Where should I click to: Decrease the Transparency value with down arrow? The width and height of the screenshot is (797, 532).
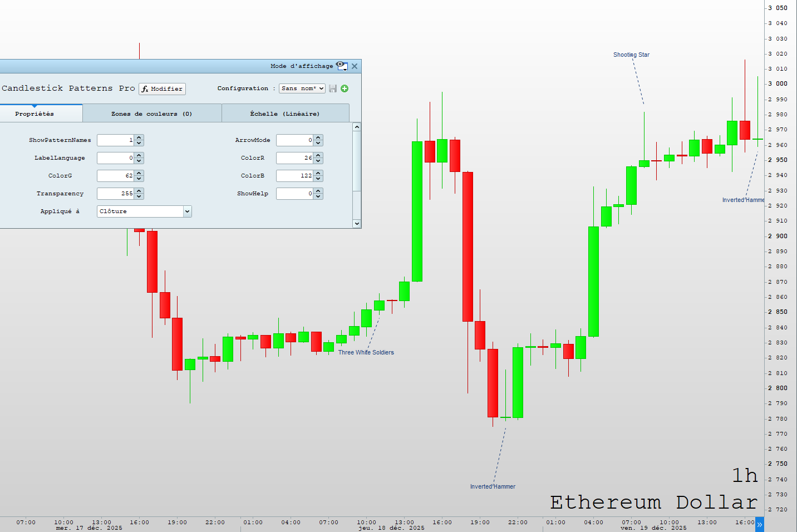point(139,196)
